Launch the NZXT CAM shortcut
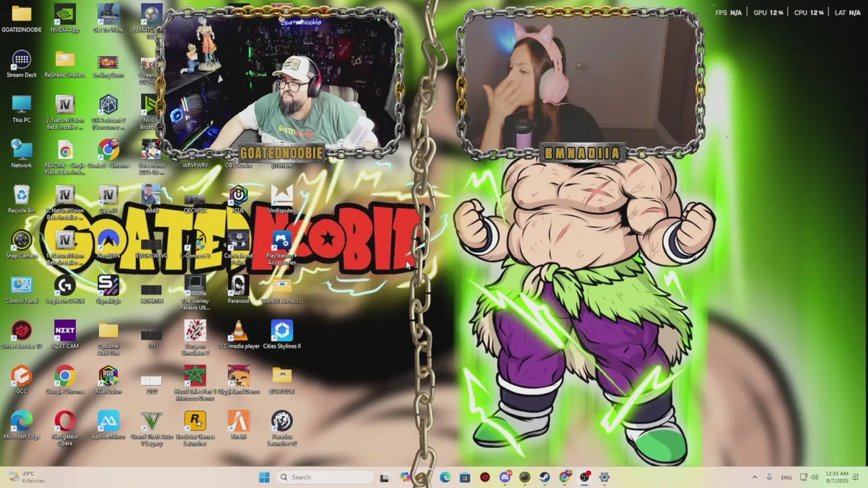The height and width of the screenshot is (488, 868). (x=64, y=335)
